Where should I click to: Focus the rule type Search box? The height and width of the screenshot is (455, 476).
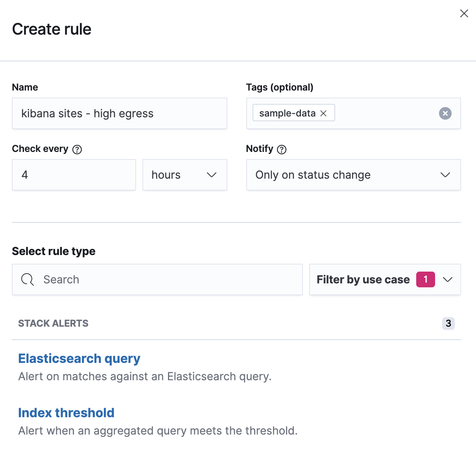tap(157, 279)
